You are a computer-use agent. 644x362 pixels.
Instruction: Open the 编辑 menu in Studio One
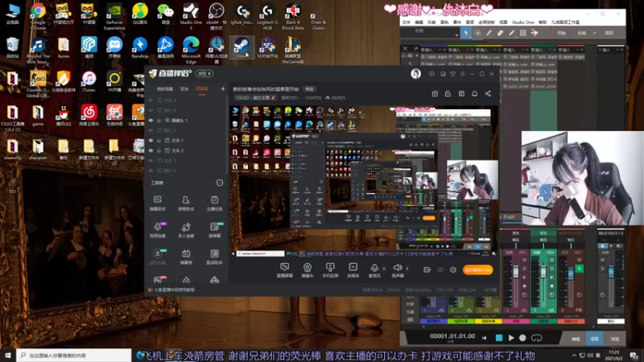pyautogui.click(x=419, y=23)
